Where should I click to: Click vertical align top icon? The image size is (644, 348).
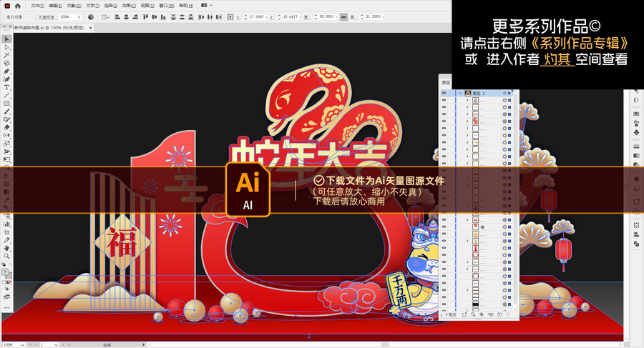(x=145, y=17)
